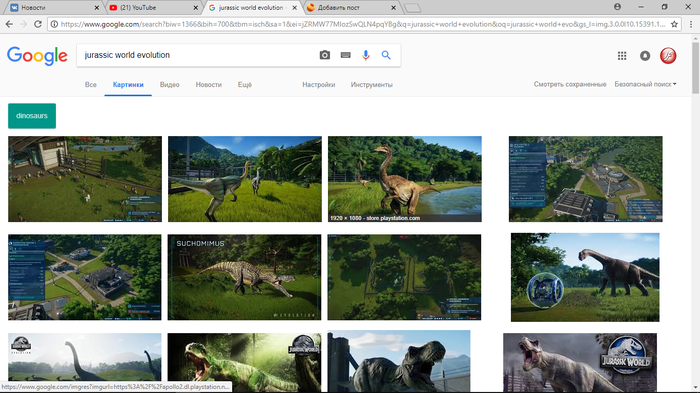Select the Все search category
The height and width of the screenshot is (393, 700).
[x=91, y=84]
